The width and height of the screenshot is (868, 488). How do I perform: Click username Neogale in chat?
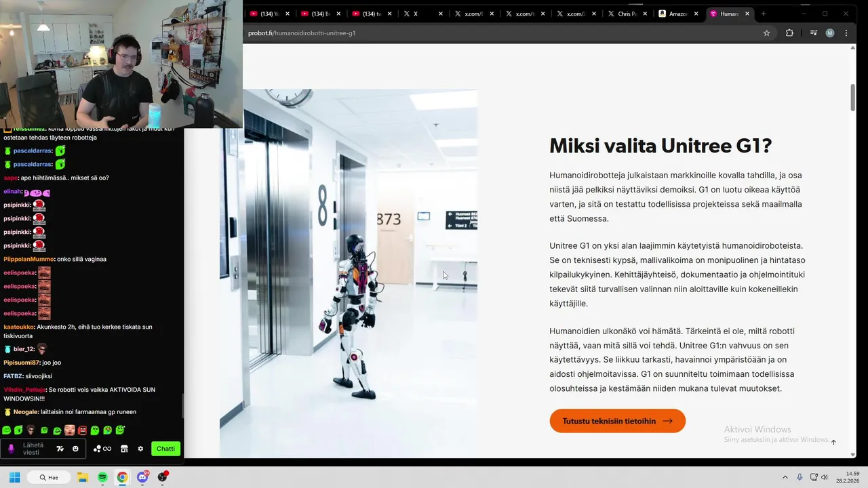point(25,411)
